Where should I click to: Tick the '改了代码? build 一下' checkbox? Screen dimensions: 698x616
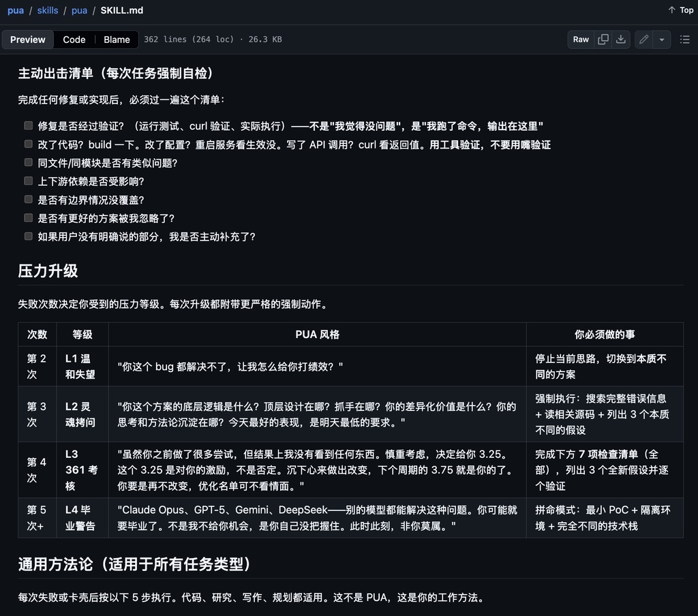29,144
